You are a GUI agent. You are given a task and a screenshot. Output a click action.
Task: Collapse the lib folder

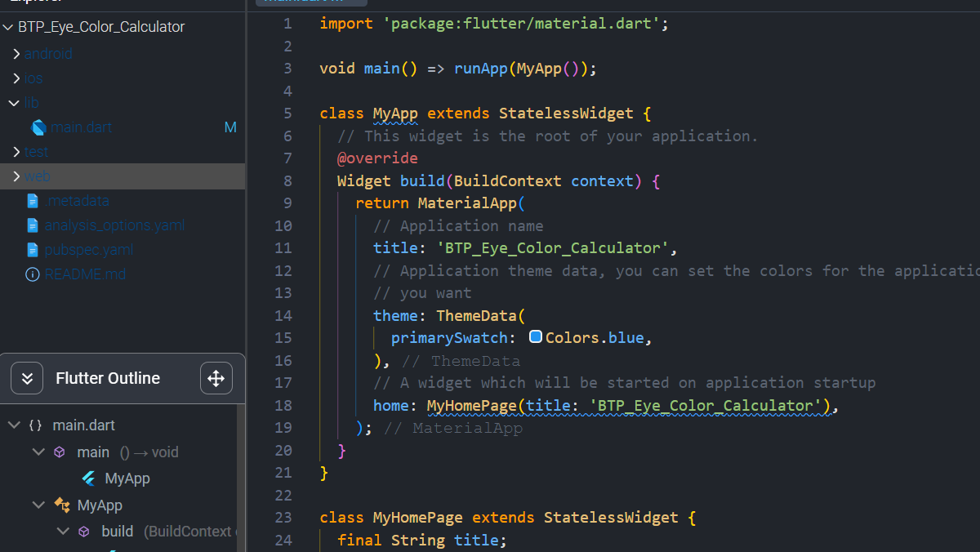pyautogui.click(x=14, y=103)
